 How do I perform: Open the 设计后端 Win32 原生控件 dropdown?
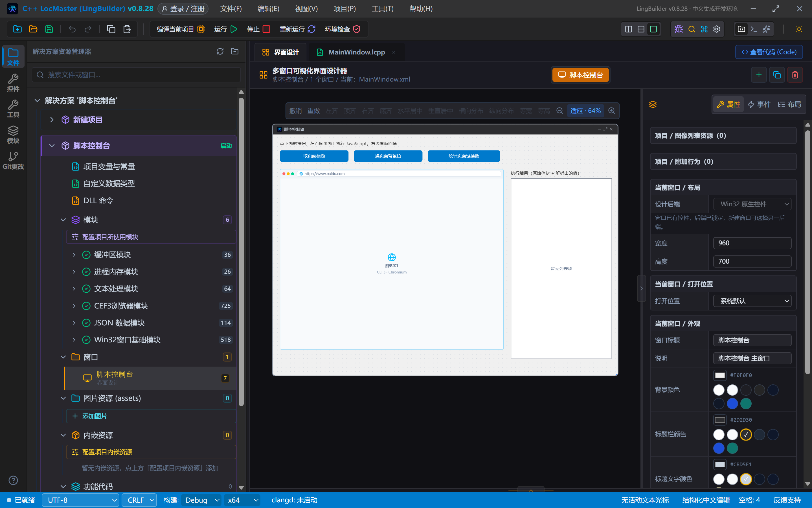(x=752, y=204)
